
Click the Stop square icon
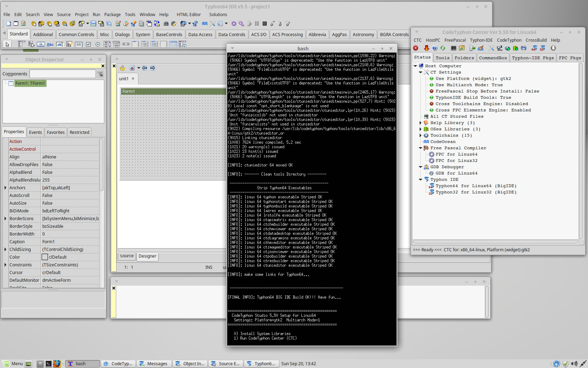coord(265,23)
